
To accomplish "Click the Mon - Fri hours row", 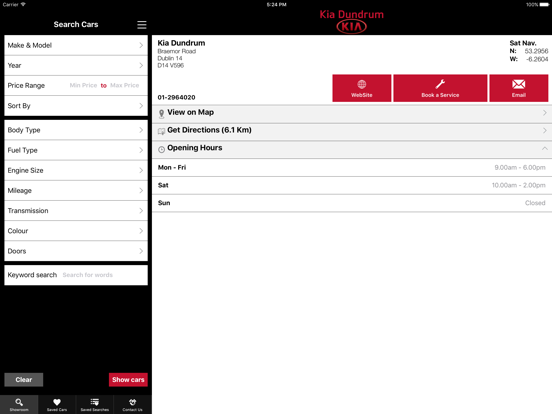I will coord(352,168).
